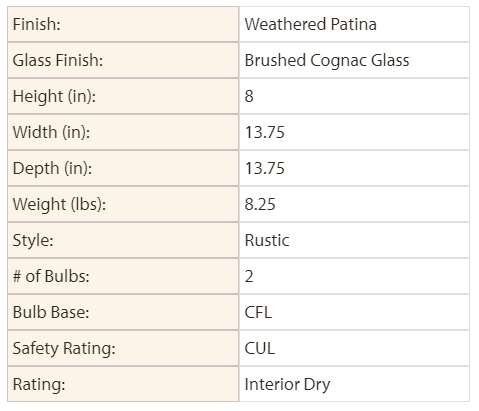Click the Weight (lbs) label
This screenshot has width=479, height=411.
tap(59, 204)
